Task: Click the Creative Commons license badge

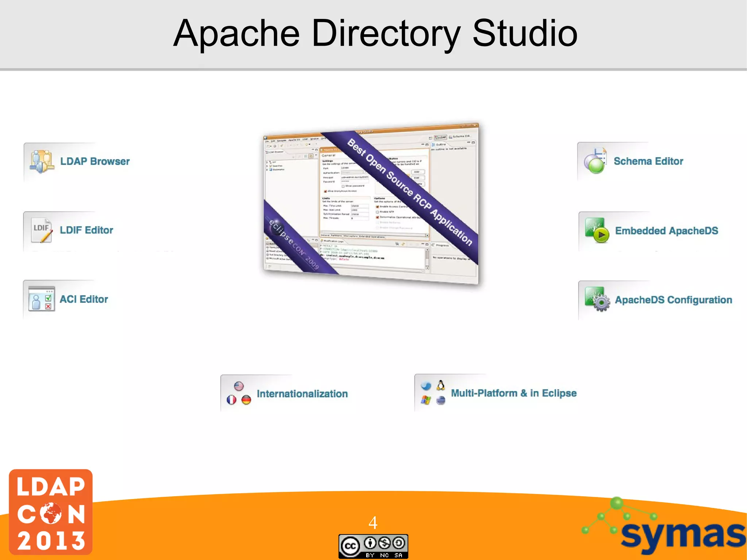Action: 373,547
